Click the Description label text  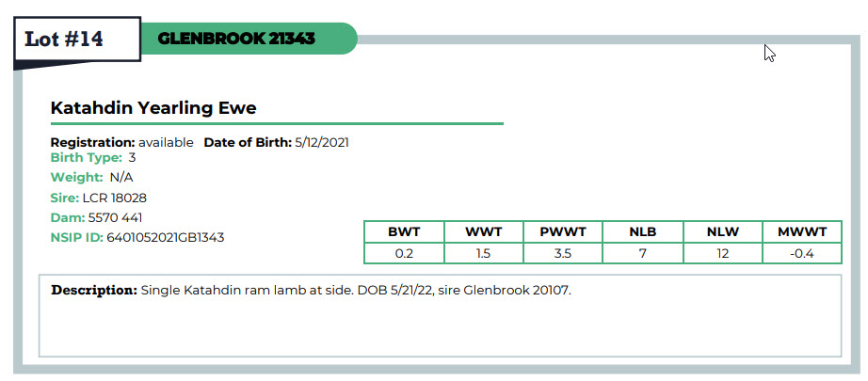(94, 290)
